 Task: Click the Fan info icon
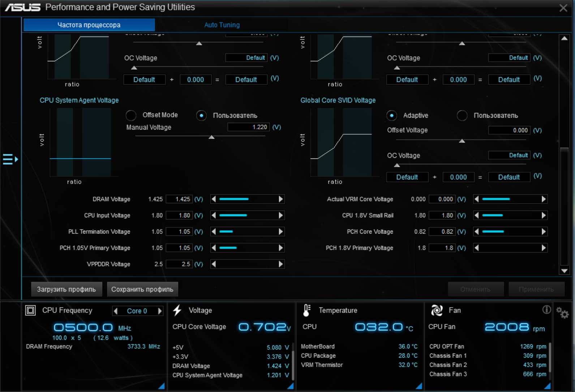coord(546,310)
